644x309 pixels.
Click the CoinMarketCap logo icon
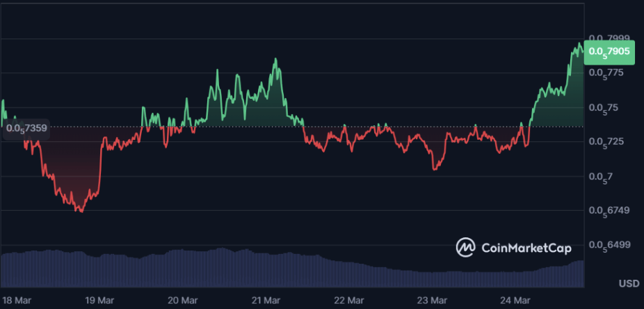[465, 247]
